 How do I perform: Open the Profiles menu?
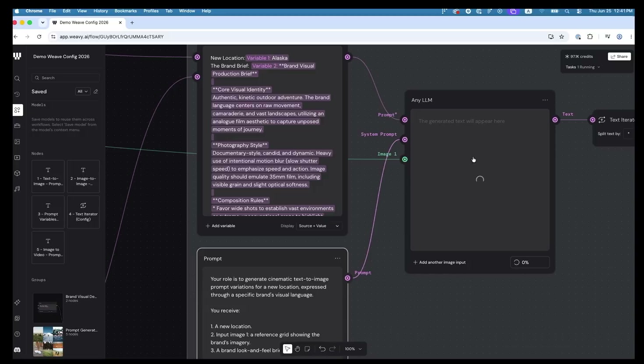(151, 11)
